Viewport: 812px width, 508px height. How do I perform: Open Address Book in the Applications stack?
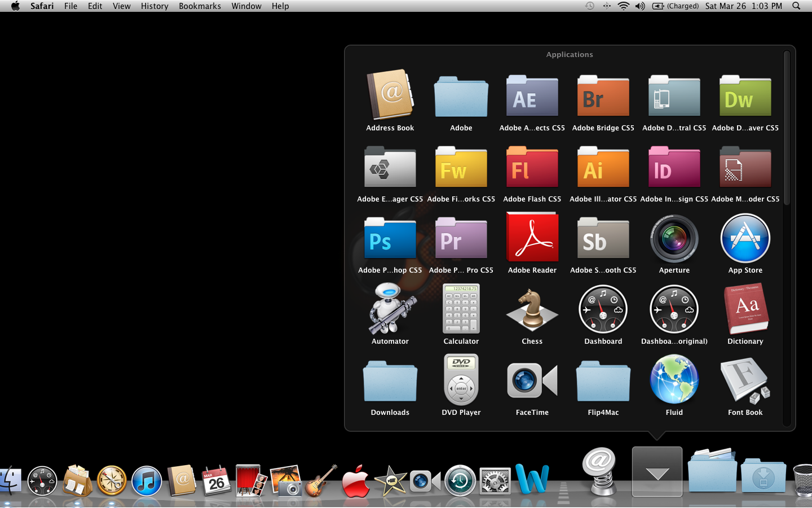point(390,95)
